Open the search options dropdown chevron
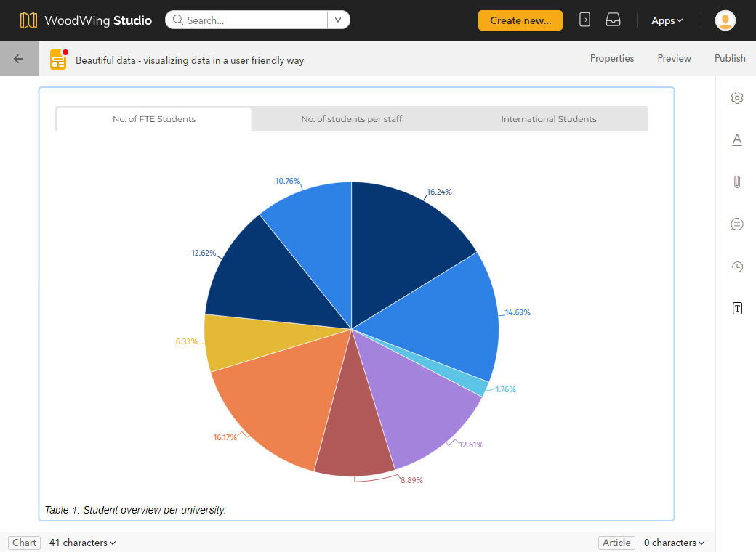The height and width of the screenshot is (552, 756). pos(339,20)
